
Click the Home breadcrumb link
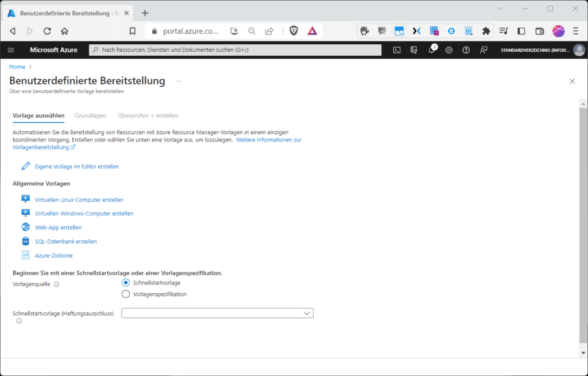(x=17, y=67)
